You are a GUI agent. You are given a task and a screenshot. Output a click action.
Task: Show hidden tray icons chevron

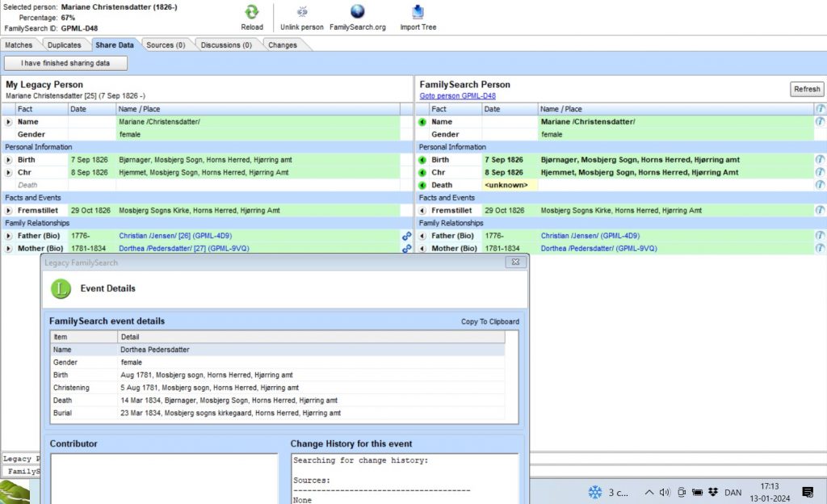pyautogui.click(x=649, y=493)
